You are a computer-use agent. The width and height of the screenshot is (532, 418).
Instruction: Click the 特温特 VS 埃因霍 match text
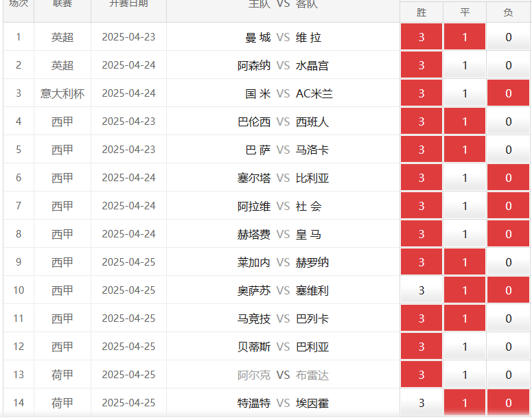click(283, 403)
